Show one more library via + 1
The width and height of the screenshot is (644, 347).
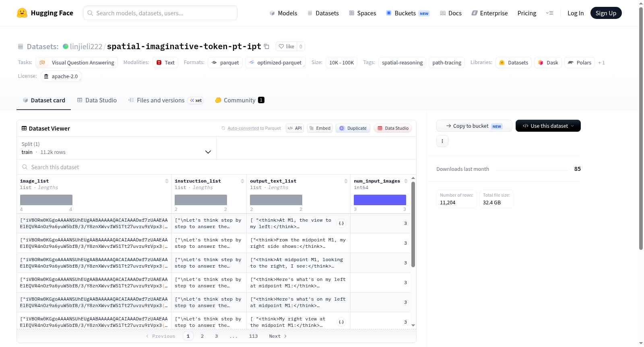[601, 63]
